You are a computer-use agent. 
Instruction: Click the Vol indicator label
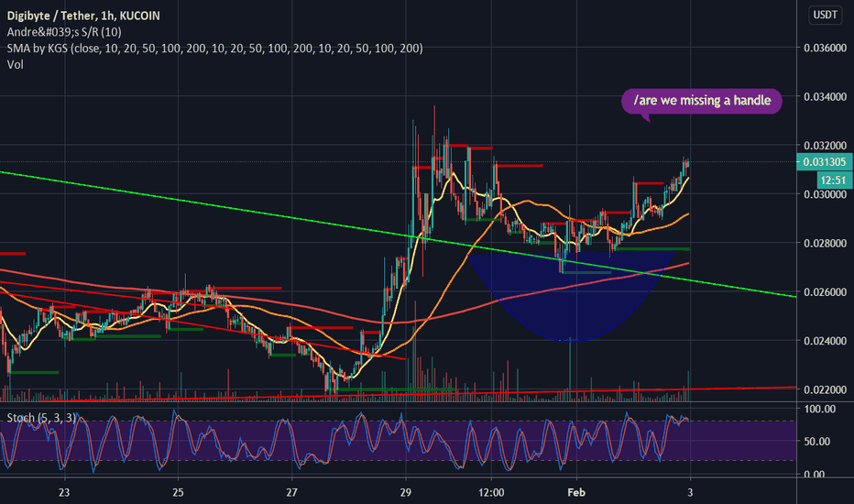[16, 64]
